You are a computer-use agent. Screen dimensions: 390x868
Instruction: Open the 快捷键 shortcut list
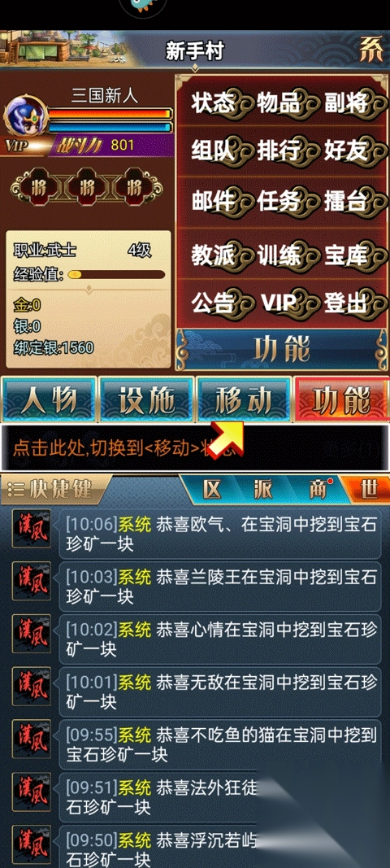coord(51,490)
